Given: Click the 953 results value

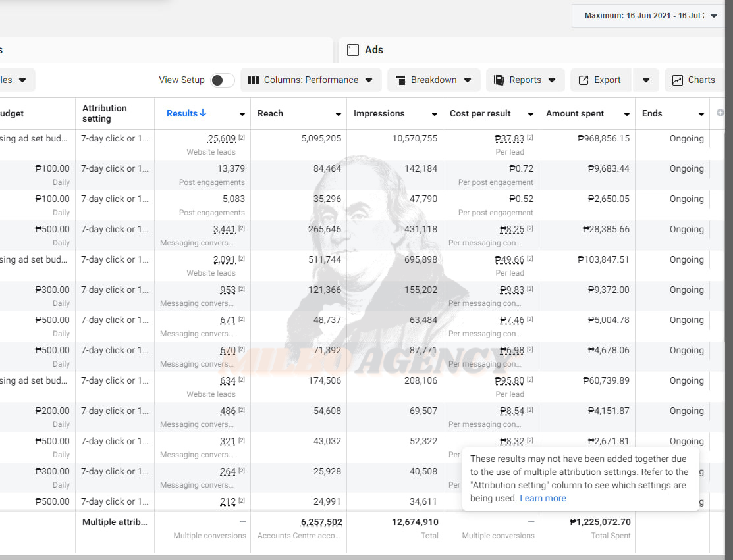Looking at the screenshot, I should click(228, 290).
